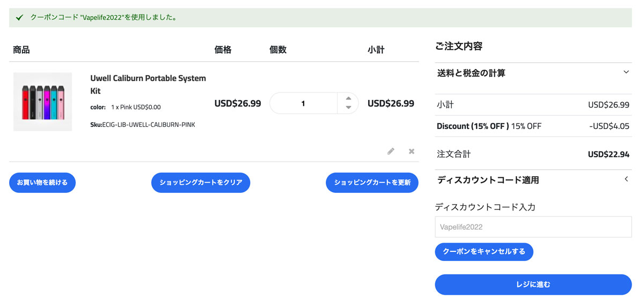Click the 商品 column header

click(21, 50)
